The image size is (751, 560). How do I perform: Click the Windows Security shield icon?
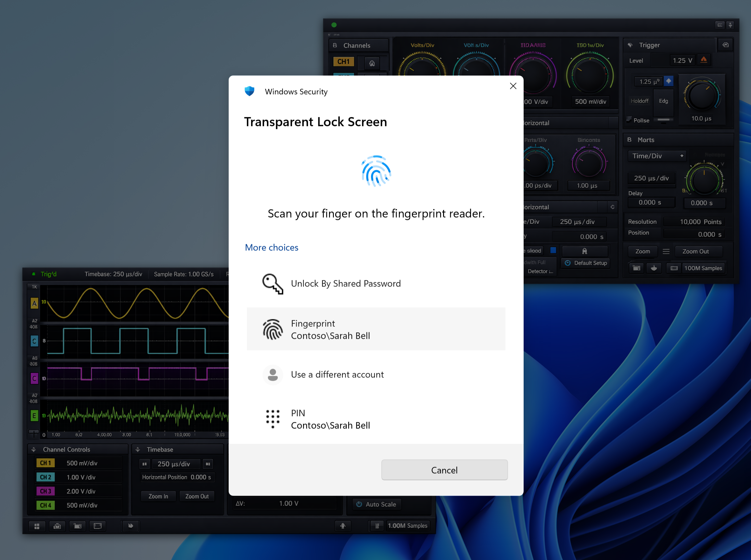249,91
